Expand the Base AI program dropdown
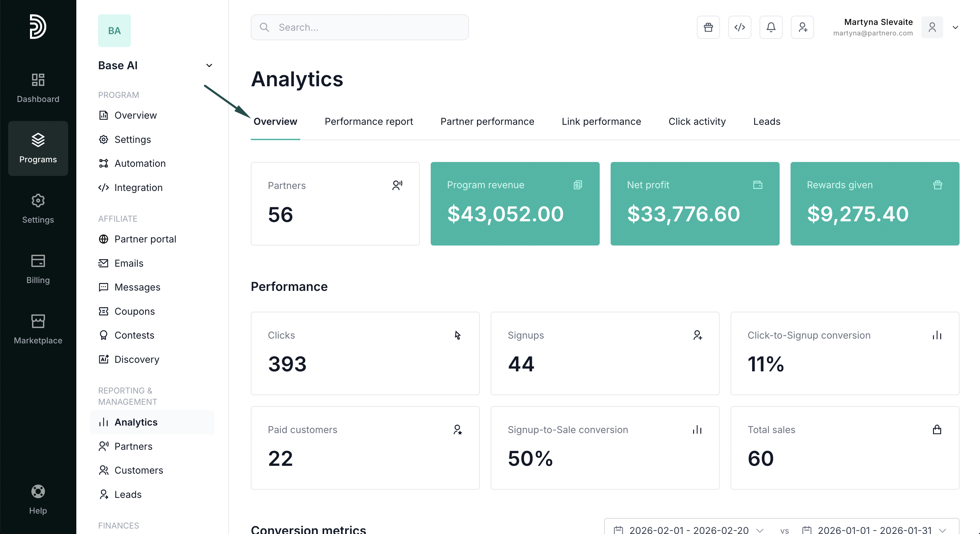980x534 pixels. coord(209,65)
